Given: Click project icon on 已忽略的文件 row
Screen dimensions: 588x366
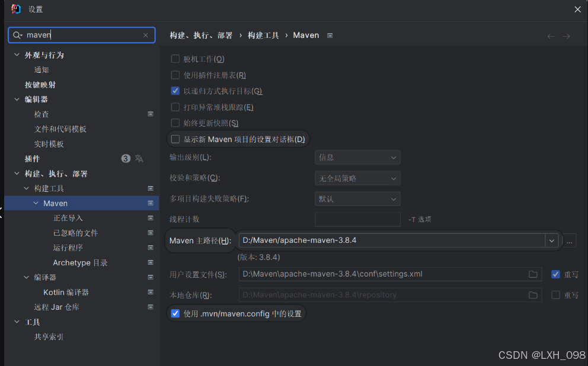Looking at the screenshot, I should 151,233.
